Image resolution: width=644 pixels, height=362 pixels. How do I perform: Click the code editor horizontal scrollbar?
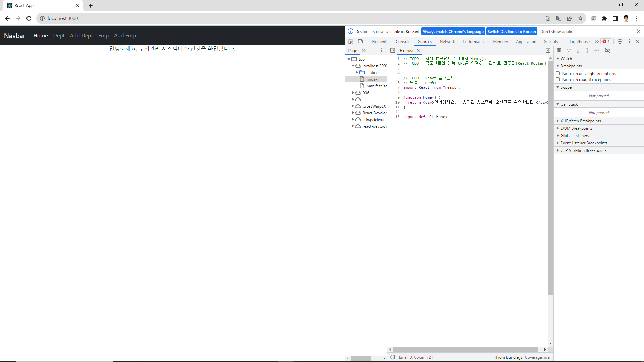click(x=466, y=349)
